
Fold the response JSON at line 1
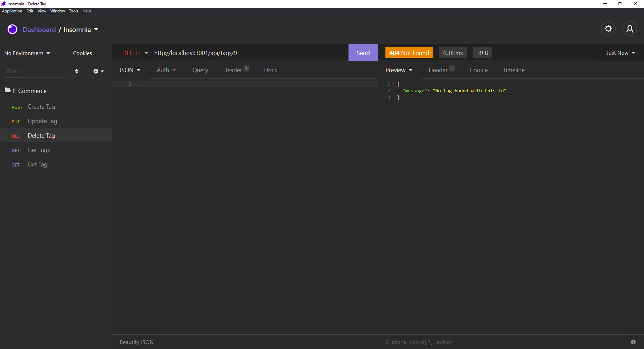point(393,84)
